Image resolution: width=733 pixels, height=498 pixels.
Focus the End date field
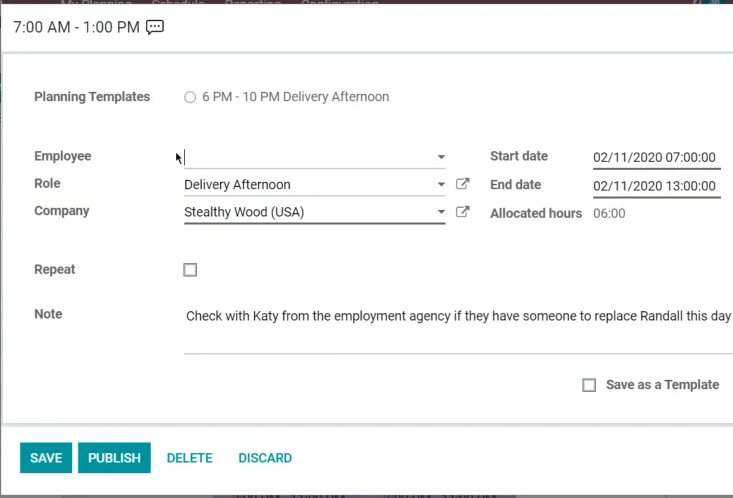pos(656,186)
